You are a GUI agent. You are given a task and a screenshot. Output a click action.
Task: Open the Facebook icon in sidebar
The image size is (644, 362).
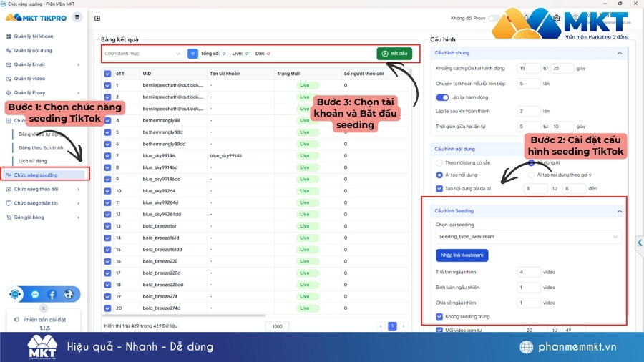click(x=52, y=294)
